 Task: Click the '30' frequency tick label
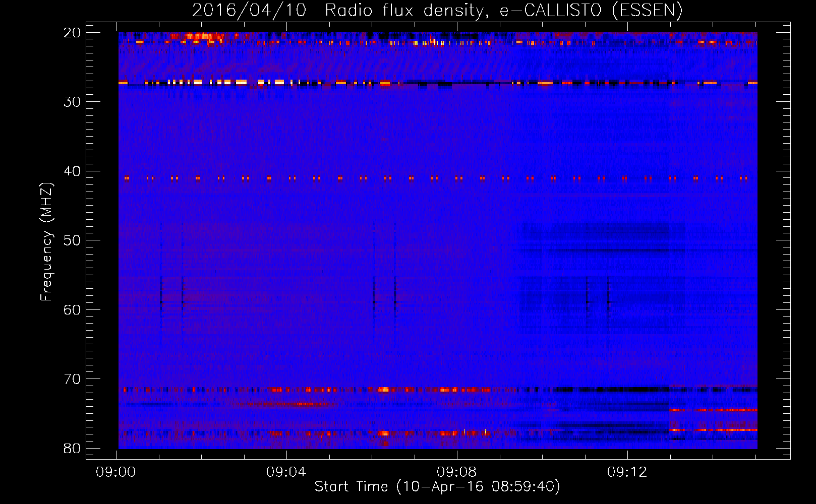click(72, 102)
